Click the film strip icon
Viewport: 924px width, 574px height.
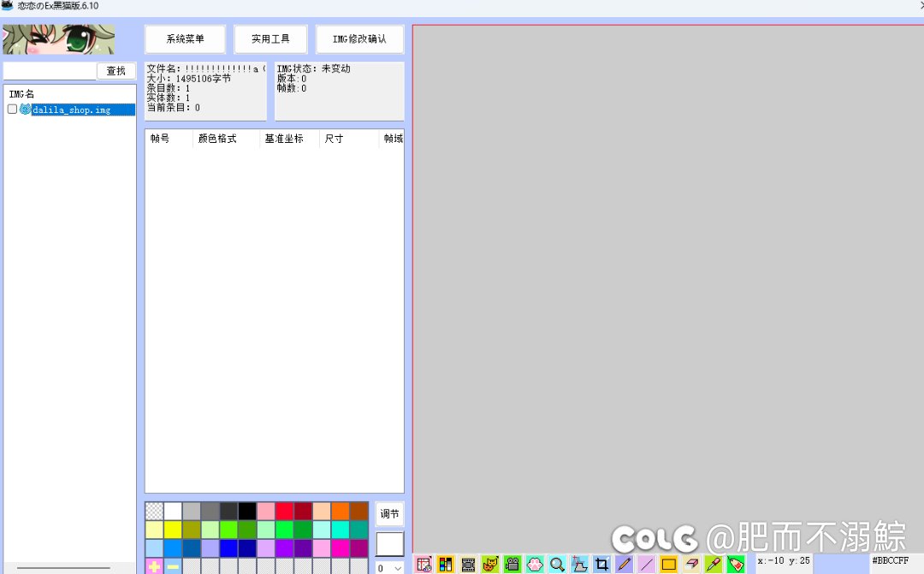click(468, 565)
